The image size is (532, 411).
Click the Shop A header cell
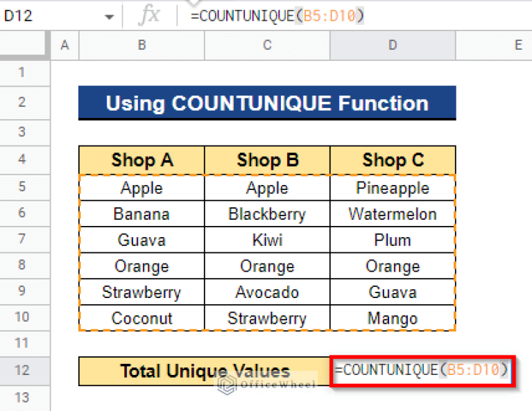(x=141, y=161)
